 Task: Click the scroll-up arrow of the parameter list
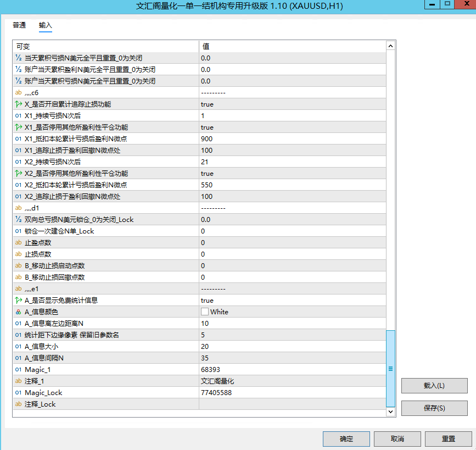391,46
